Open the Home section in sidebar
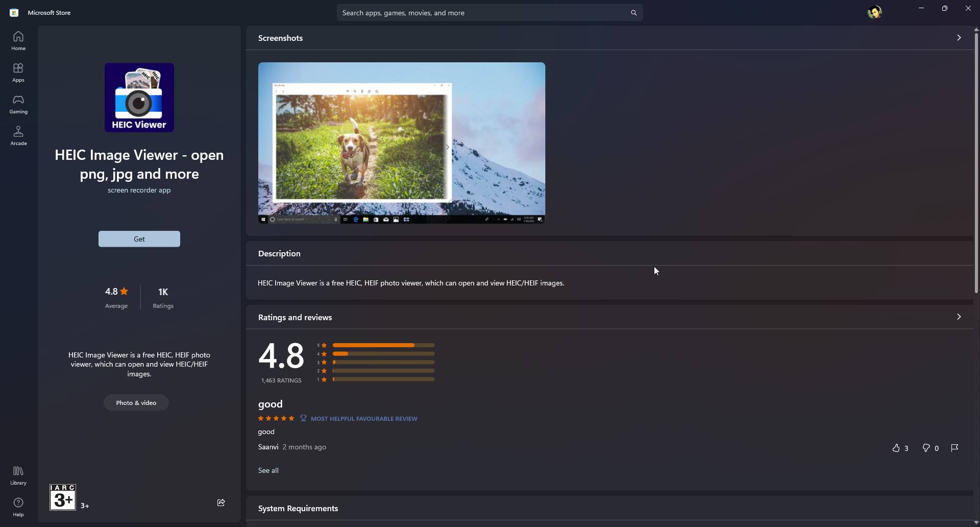 18,41
